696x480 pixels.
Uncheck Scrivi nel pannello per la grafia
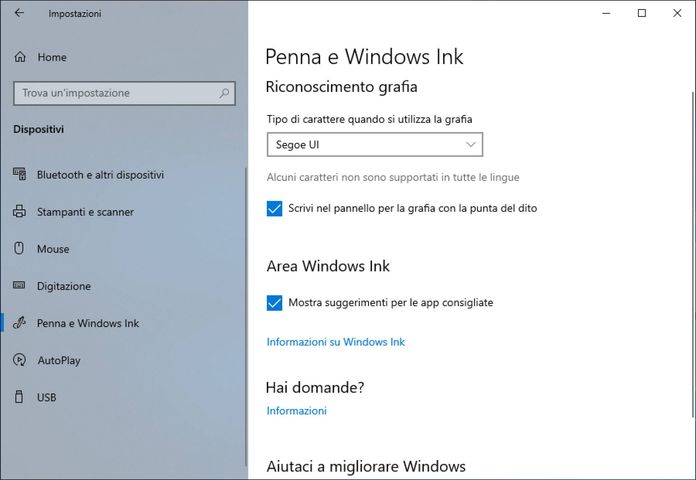[275, 208]
